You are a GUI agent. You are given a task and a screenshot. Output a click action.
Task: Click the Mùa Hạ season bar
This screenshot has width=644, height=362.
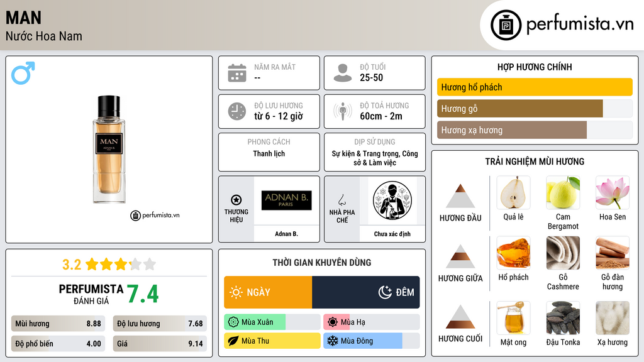pyautogui.click(x=371, y=322)
